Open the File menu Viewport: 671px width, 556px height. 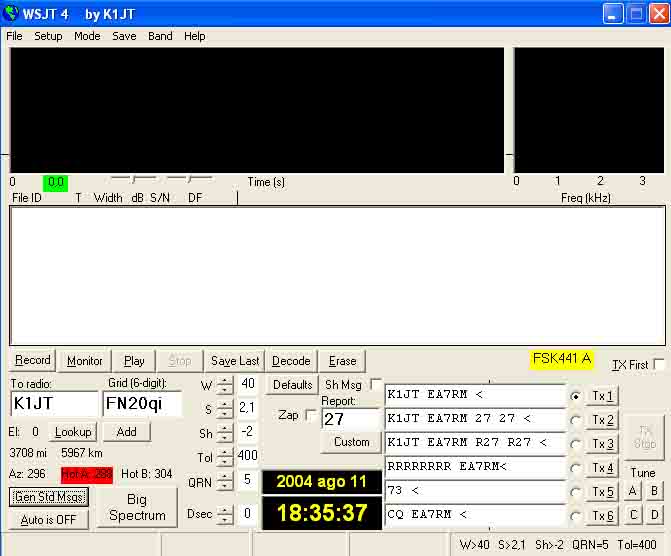tap(14, 36)
